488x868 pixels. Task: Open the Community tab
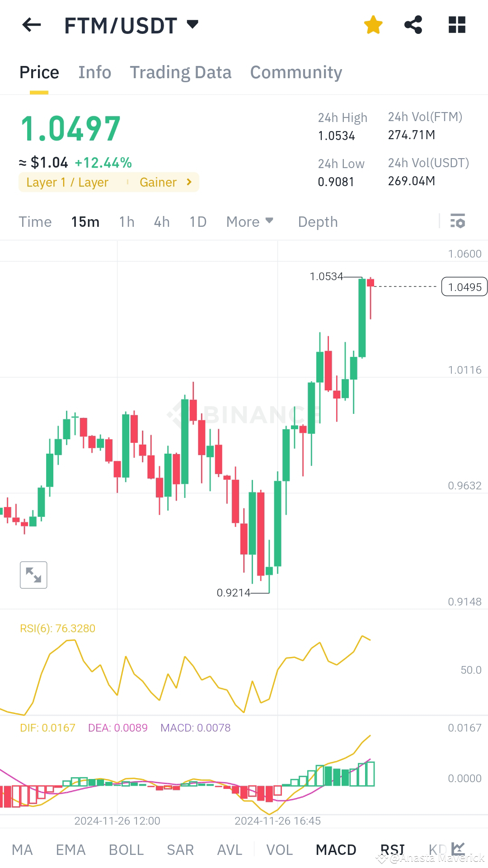[x=296, y=72]
